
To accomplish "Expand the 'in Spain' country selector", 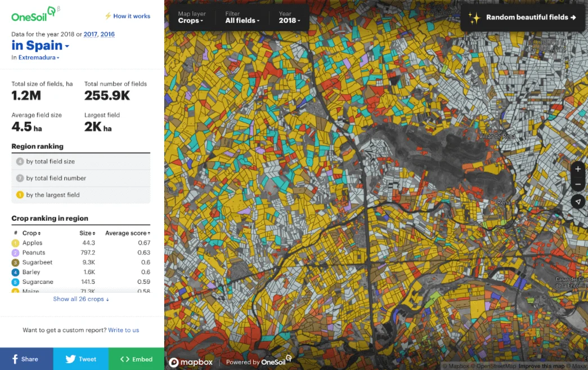I will pyautogui.click(x=41, y=46).
